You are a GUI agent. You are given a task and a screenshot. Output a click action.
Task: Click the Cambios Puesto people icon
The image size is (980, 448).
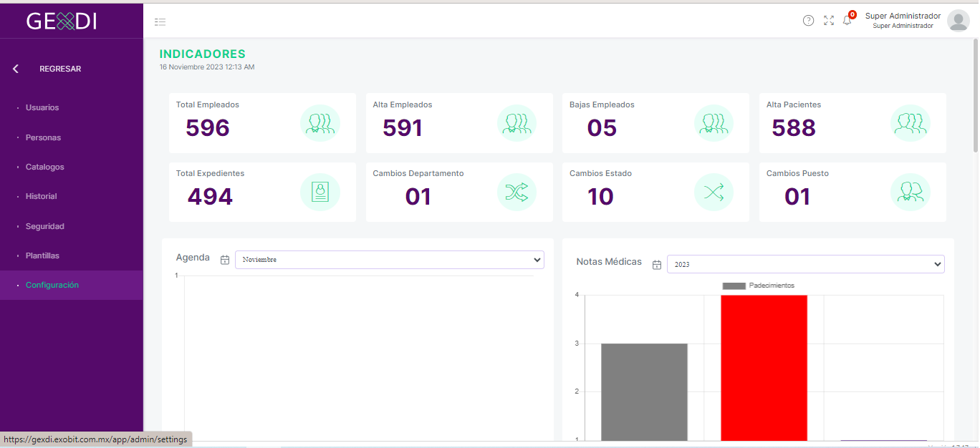pyautogui.click(x=910, y=192)
